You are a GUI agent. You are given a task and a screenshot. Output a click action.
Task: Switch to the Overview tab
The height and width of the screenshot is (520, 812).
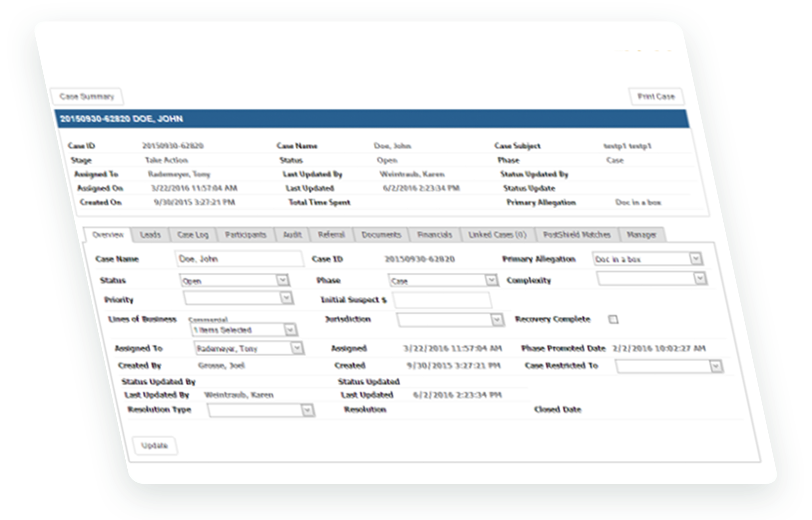[x=108, y=235]
